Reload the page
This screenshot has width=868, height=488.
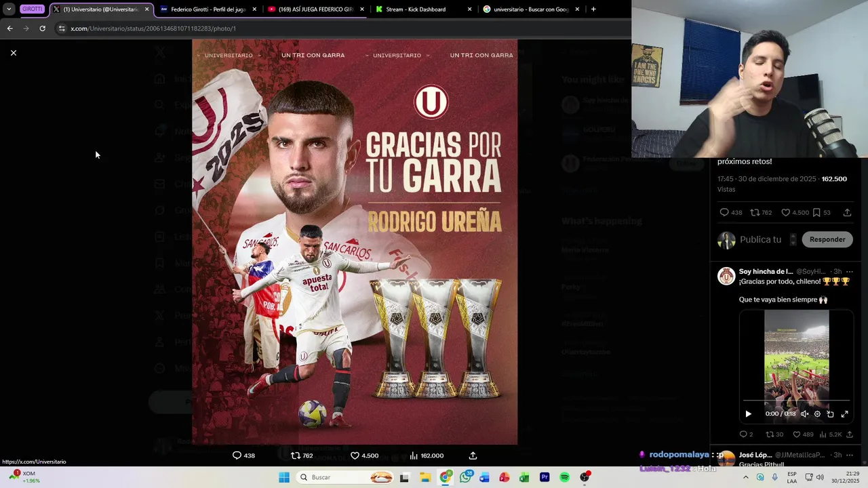click(42, 28)
